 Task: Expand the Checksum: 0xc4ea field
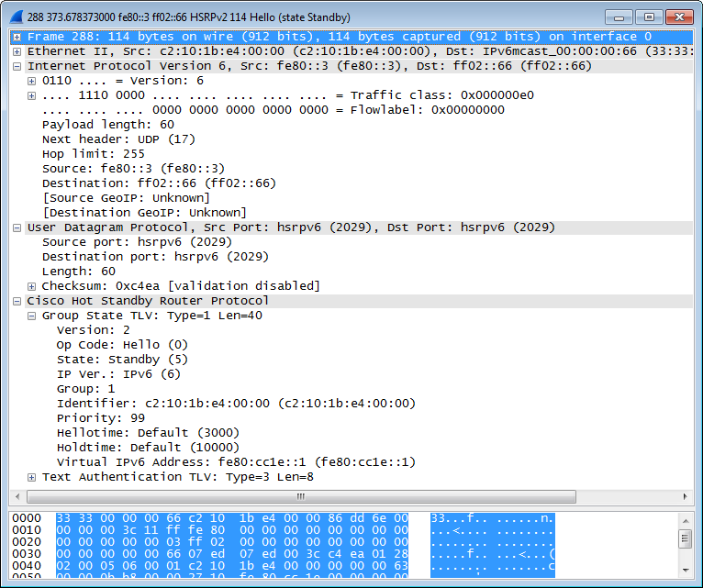click(31, 286)
